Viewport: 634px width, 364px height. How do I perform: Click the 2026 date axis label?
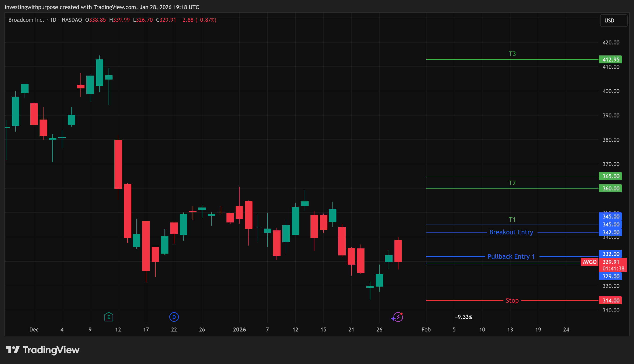pyautogui.click(x=239, y=330)
